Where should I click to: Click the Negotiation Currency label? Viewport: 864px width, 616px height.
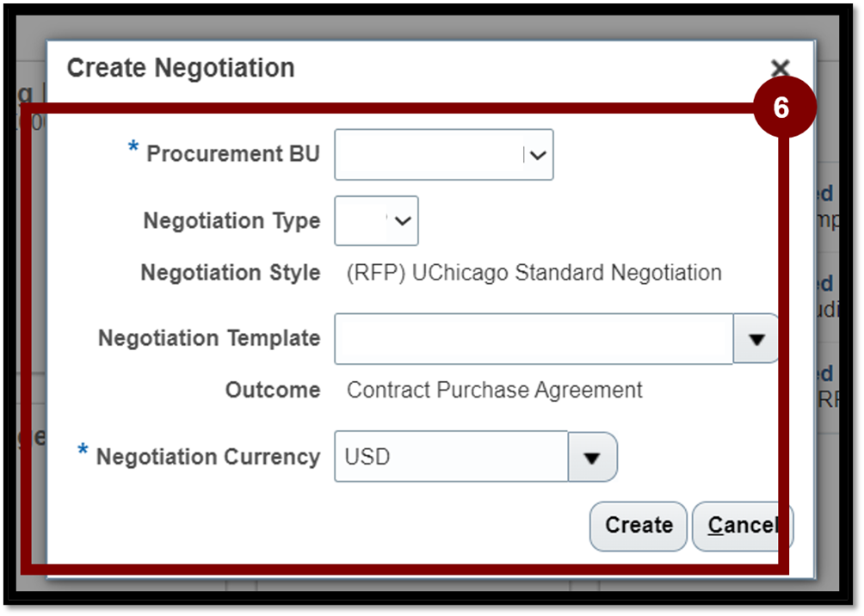(208, 457)
